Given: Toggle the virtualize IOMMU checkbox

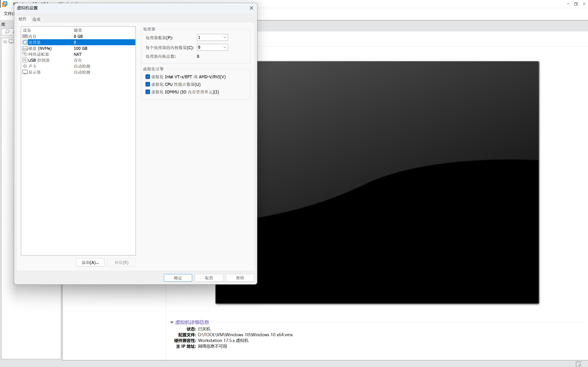Looking at the screenshot, I should click(x=148, y=92).
